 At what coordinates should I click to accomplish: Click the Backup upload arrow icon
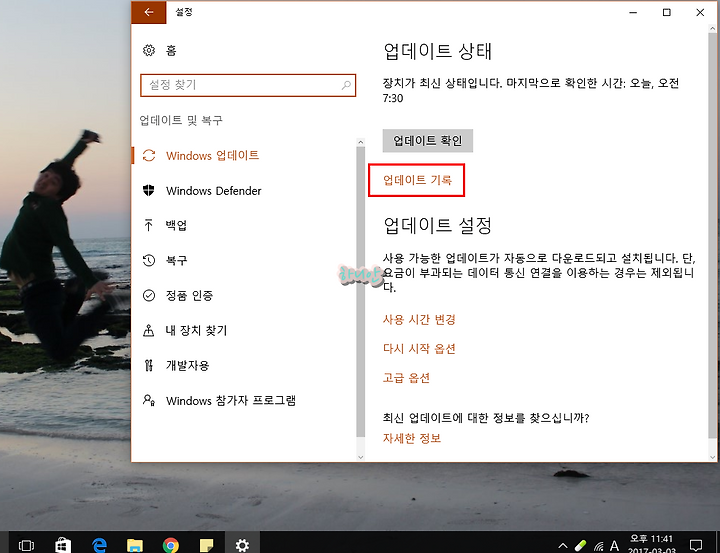[148, 226]
